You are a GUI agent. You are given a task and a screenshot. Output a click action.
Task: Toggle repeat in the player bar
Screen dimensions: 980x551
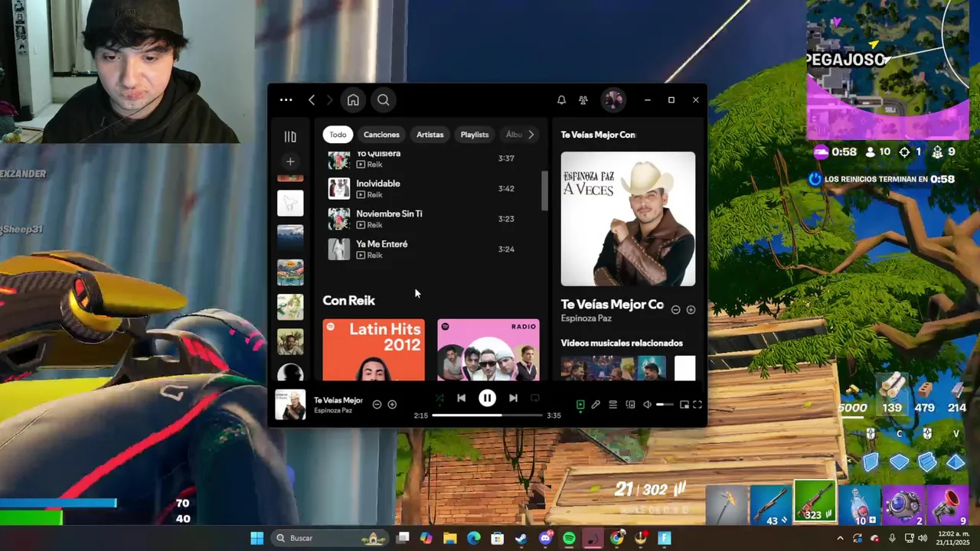[535, 398]
